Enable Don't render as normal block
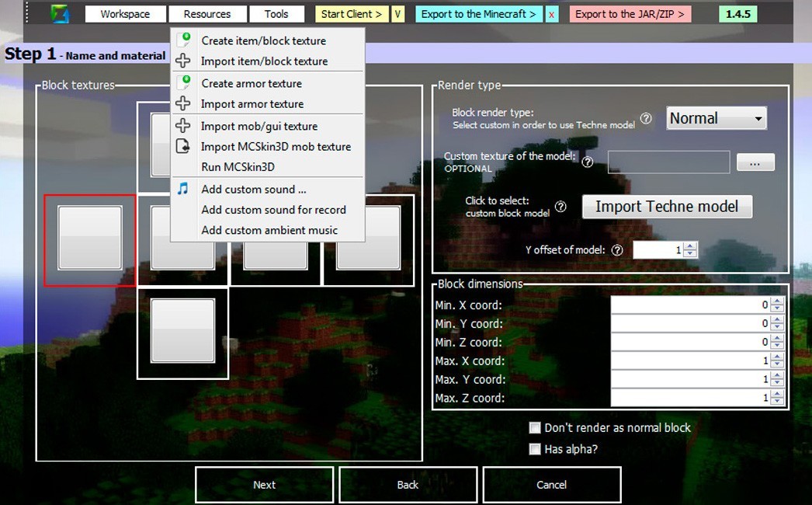This screenshot has height=505, width=812. coord(534,427)
